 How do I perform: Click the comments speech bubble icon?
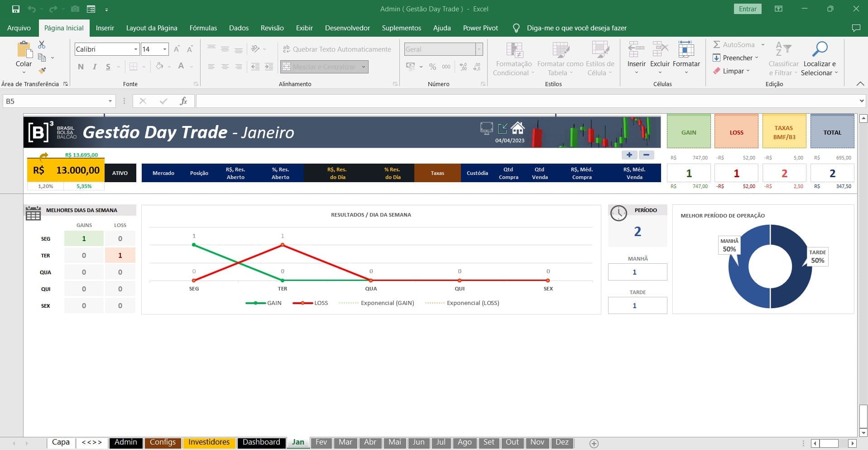point(856,28)
